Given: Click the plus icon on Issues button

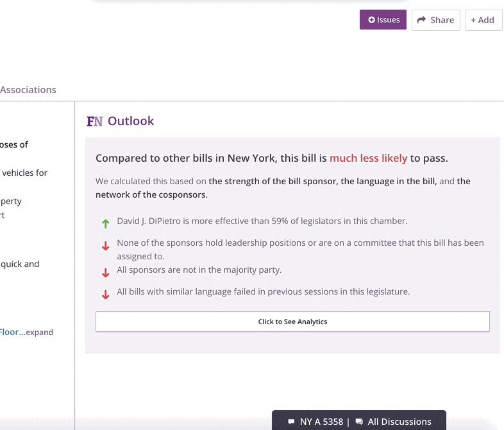Looking at the screenshot, I should [x=371, y=20].
